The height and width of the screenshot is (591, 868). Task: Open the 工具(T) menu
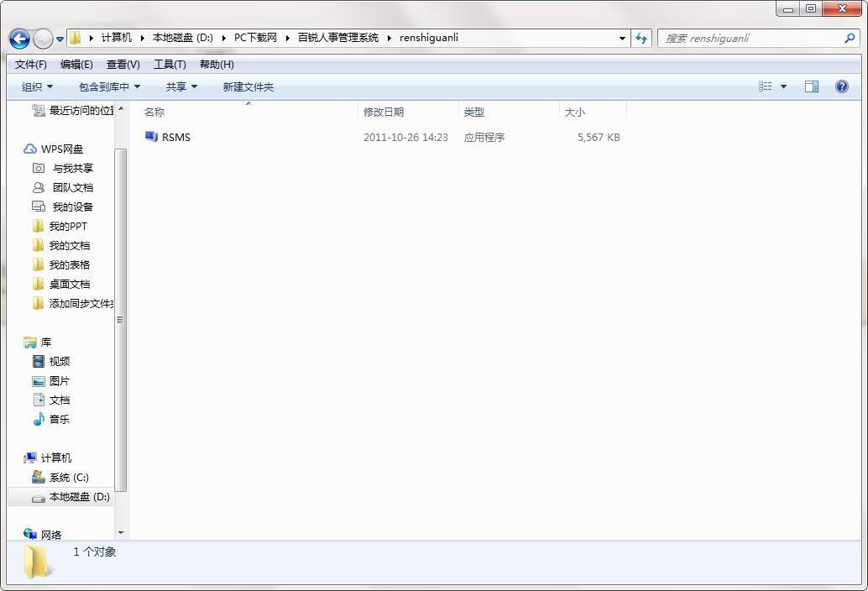[170, 64]
